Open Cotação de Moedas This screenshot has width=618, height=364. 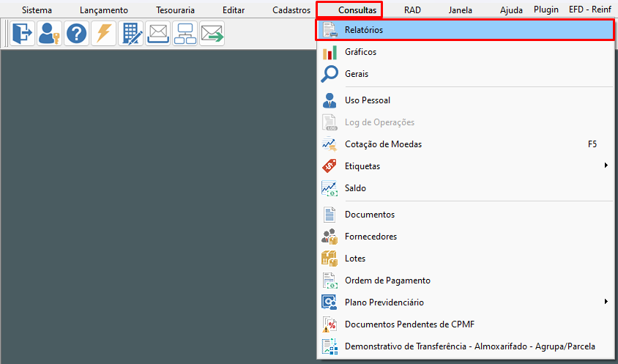[x=383, y=144]
